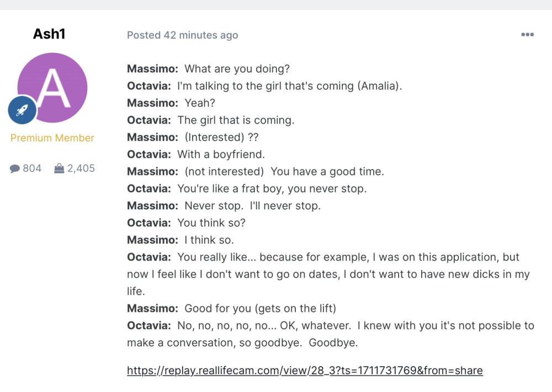Click the final Goodbye text
This screenshot has height=392, width=552.
click(333, 343)
